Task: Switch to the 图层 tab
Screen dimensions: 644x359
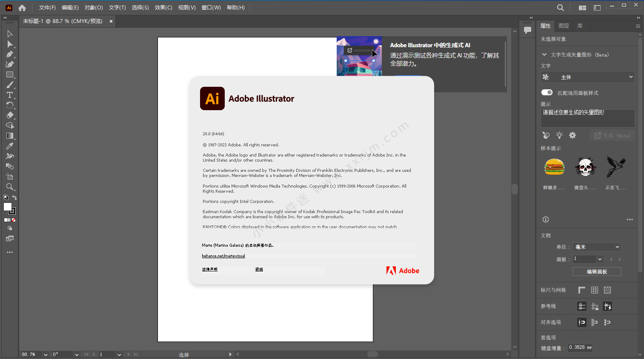Action: tap(564, 26)
